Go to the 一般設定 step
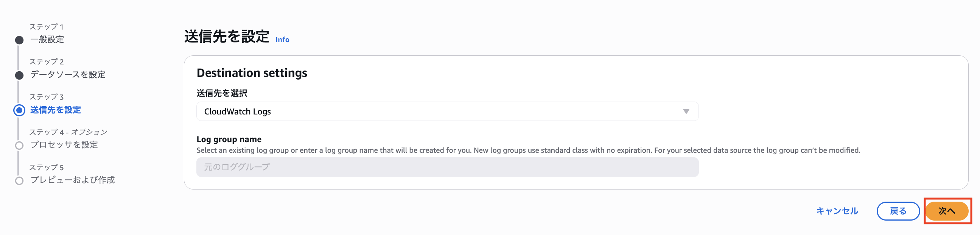 click(47, 39)
